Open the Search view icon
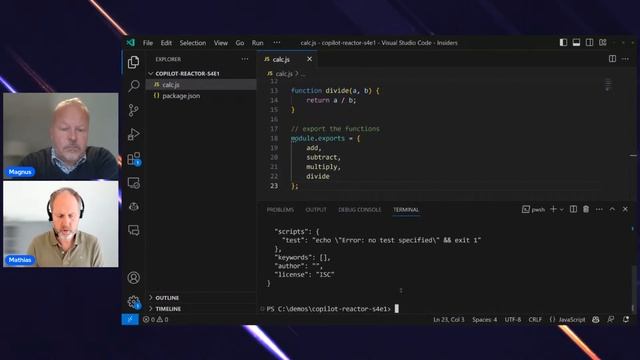Image resolution: width=640 pixels, height=360 pixels. click(133, 86)
